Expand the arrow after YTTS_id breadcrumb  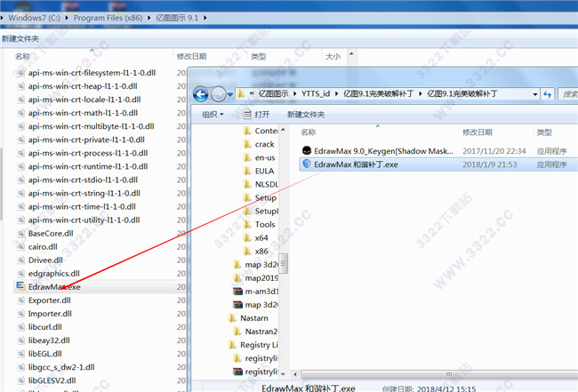(x=336, y=93)
